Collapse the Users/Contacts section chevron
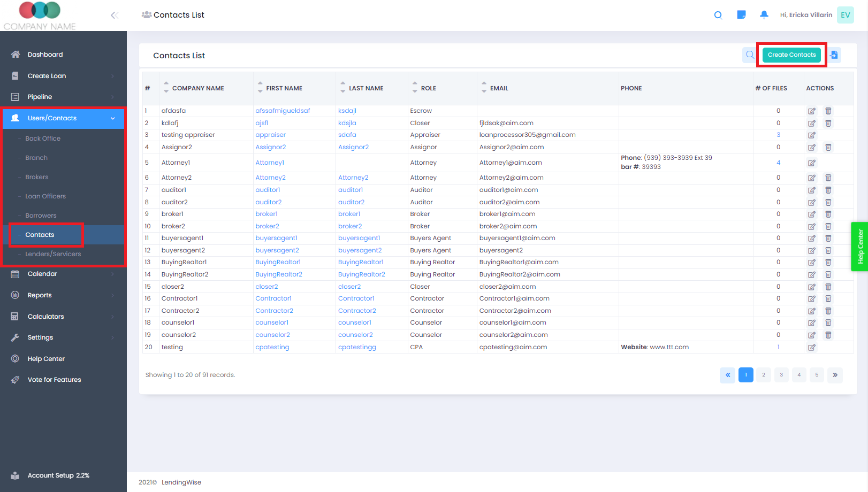 point(113,118)
